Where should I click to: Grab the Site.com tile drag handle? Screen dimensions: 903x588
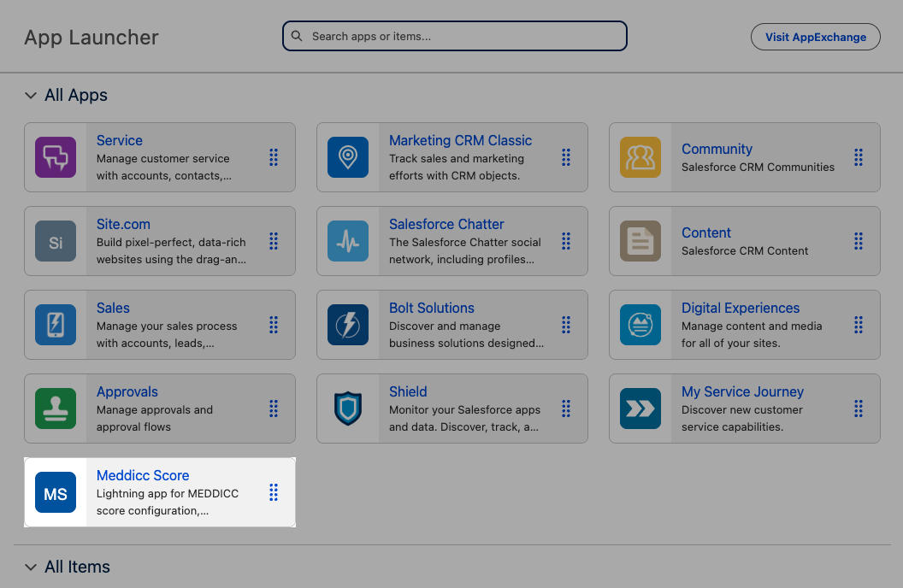coord(274,241)
